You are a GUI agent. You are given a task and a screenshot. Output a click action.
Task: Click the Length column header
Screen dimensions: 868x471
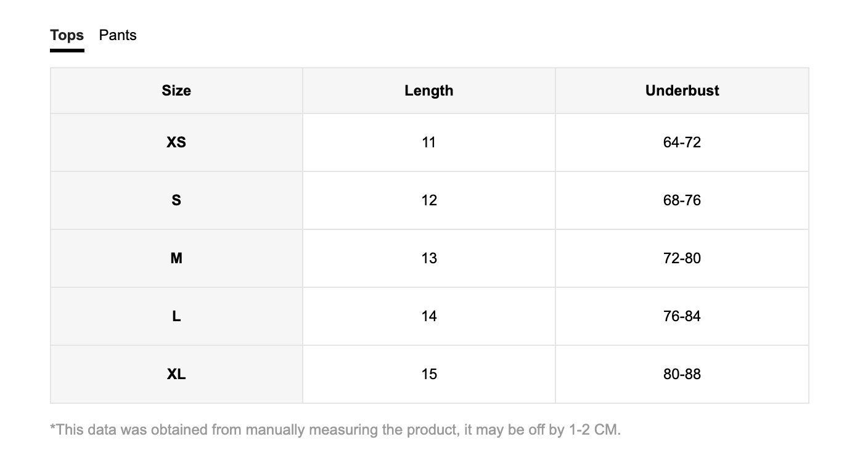(x=429, y=91)
